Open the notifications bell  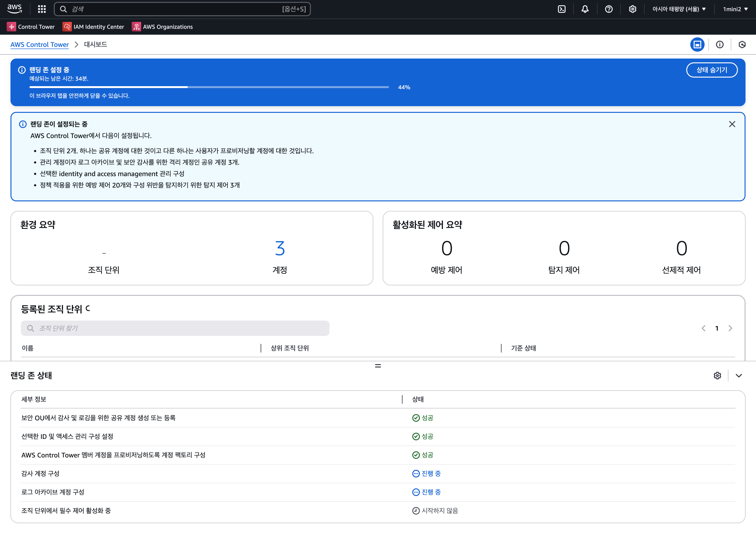(585, 9)
